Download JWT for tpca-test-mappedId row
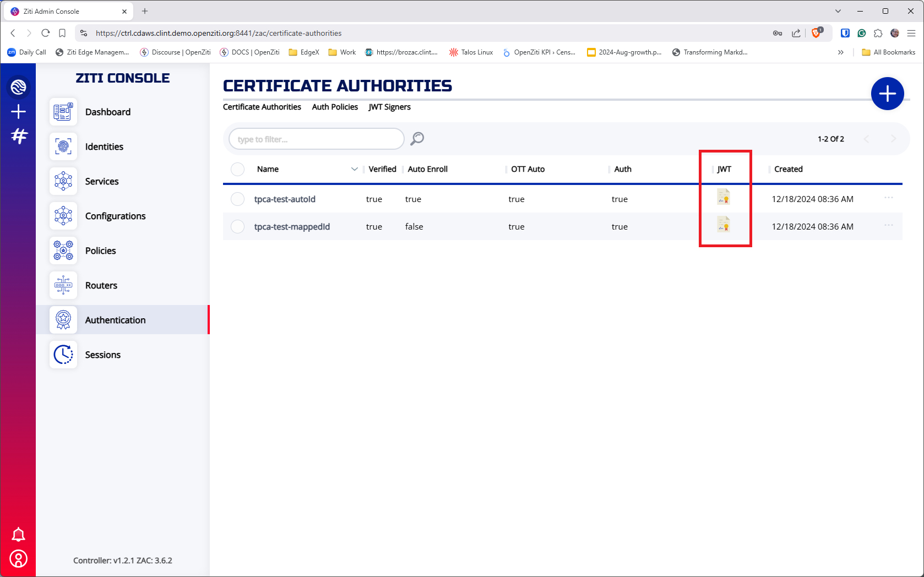 pyautogui.click(x=724, y=225)
